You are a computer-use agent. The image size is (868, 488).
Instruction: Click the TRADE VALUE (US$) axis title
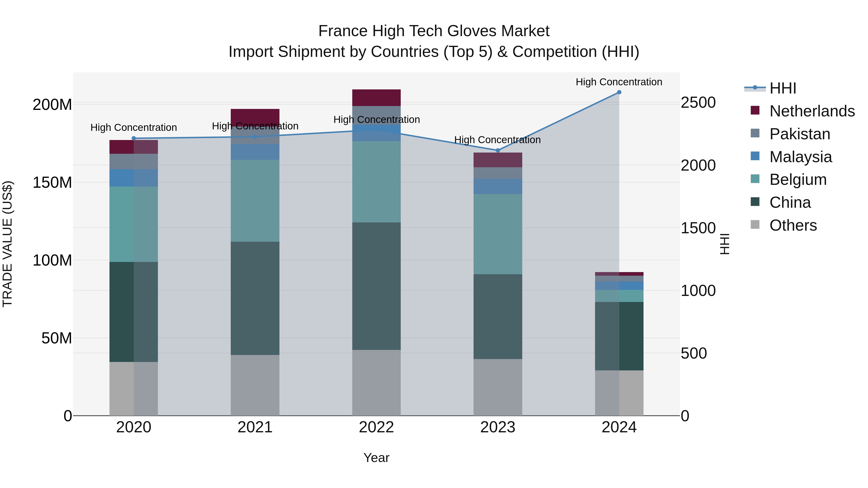(x=7, y=244)
